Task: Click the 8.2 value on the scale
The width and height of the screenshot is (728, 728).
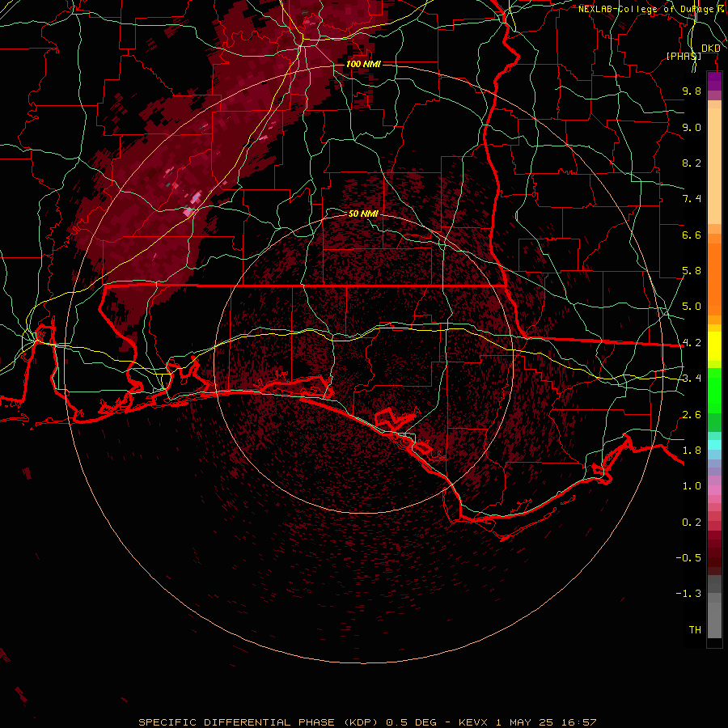Action: pos(692,163)
